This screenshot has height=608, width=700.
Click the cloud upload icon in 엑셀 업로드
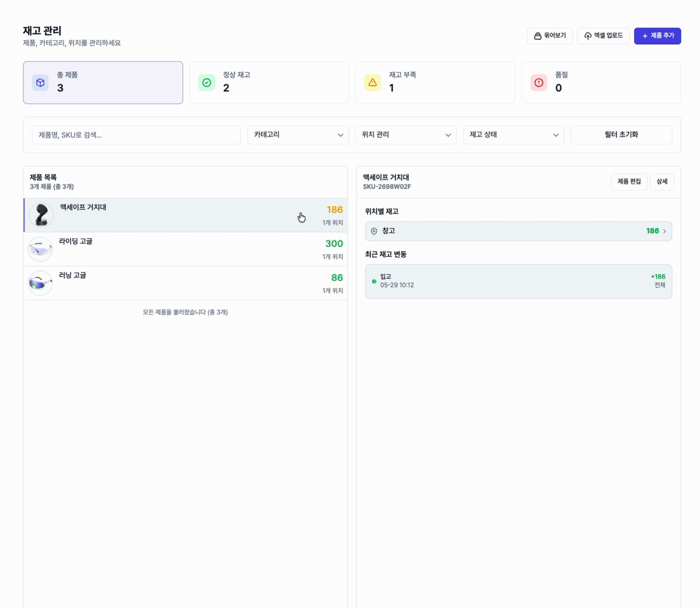click(x=588, y=36)
